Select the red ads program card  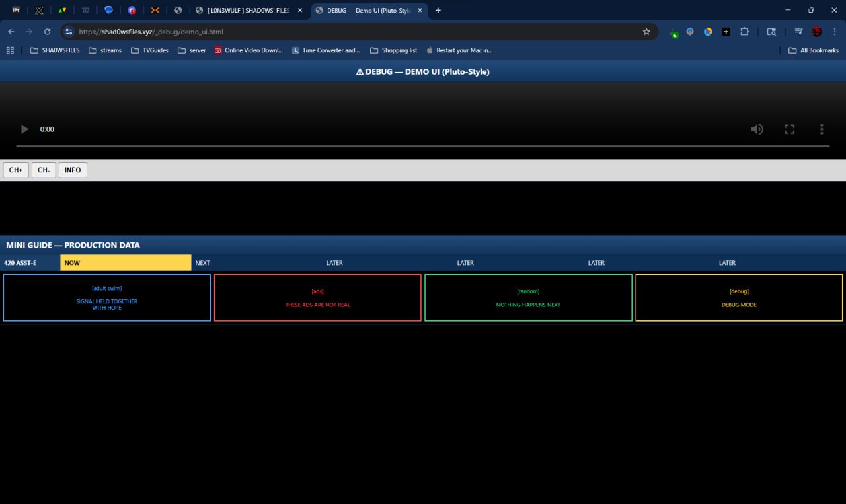317,298
